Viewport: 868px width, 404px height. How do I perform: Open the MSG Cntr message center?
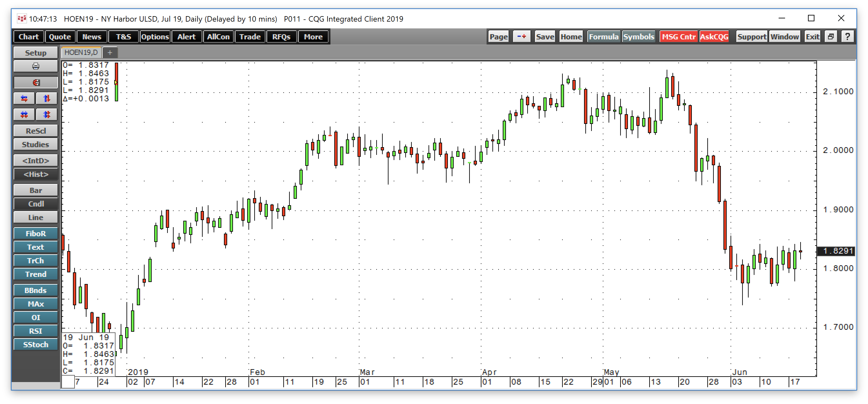click(679, 36)
